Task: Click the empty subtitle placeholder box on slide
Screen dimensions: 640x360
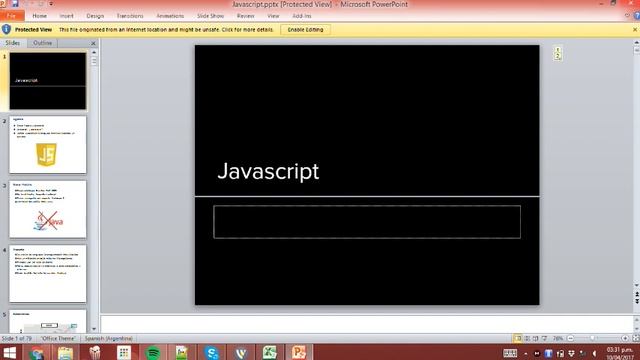Action: 367,222
